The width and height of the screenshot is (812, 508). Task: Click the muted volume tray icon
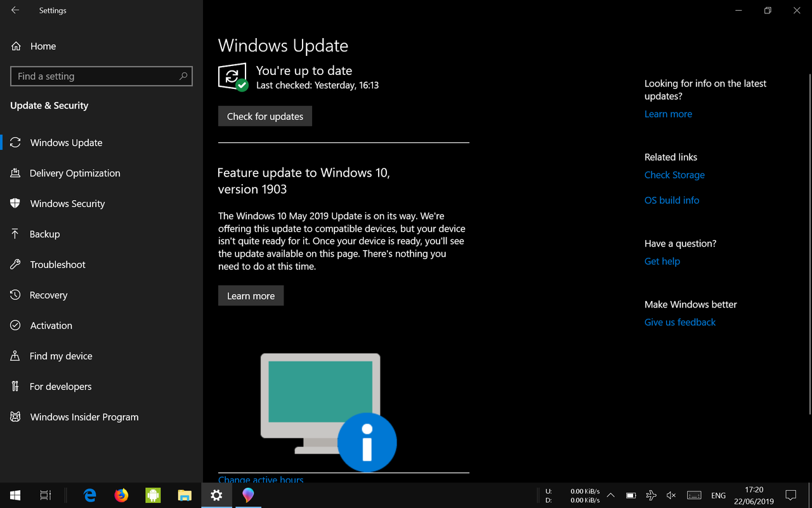[x=671, y=495]
